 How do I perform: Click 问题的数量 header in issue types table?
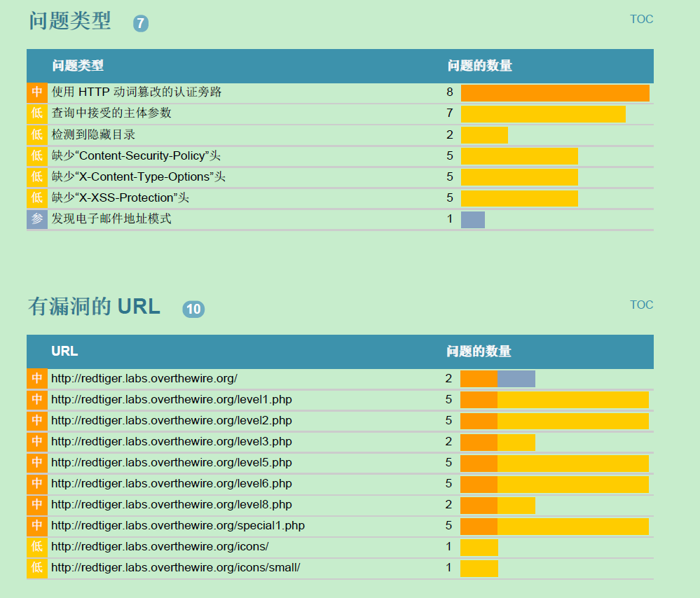pyautogui.click(x=480, y=66)
